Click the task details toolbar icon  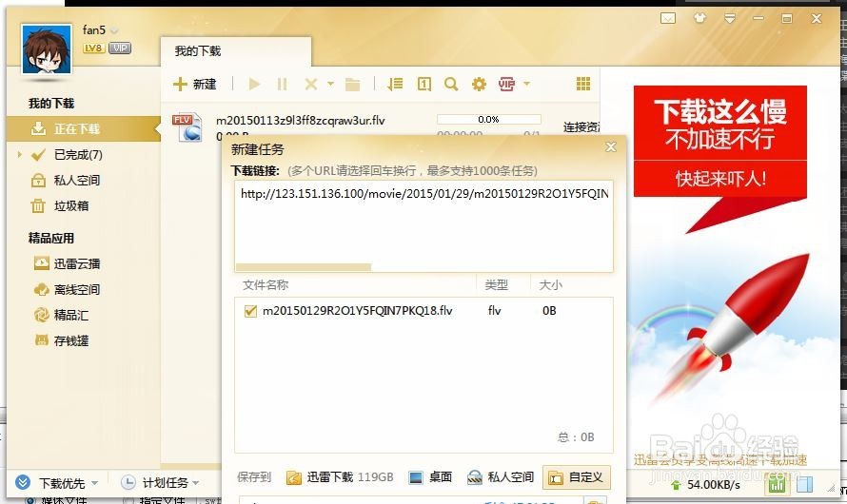coord(424,85)
